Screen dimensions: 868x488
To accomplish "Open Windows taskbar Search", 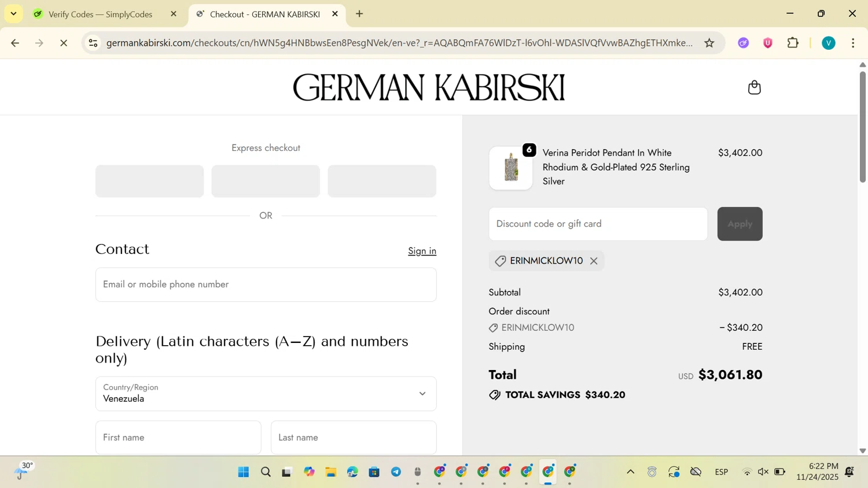I will (266, 472).
